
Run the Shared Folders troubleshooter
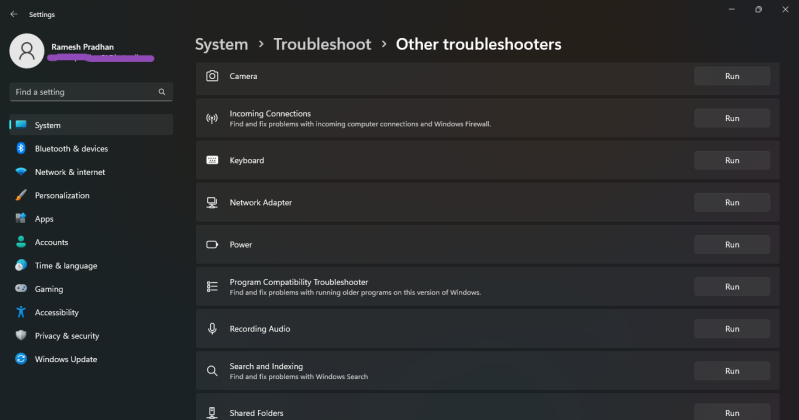tap(732, 412)
